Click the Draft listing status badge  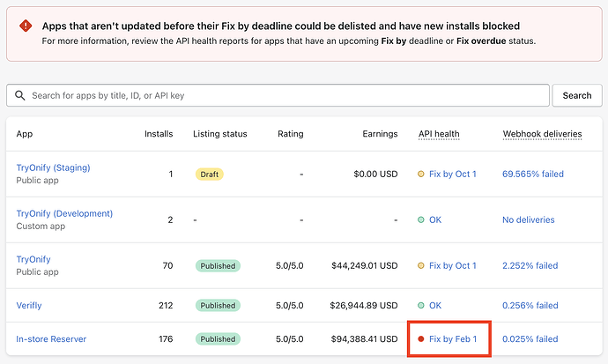click(210, 174)
